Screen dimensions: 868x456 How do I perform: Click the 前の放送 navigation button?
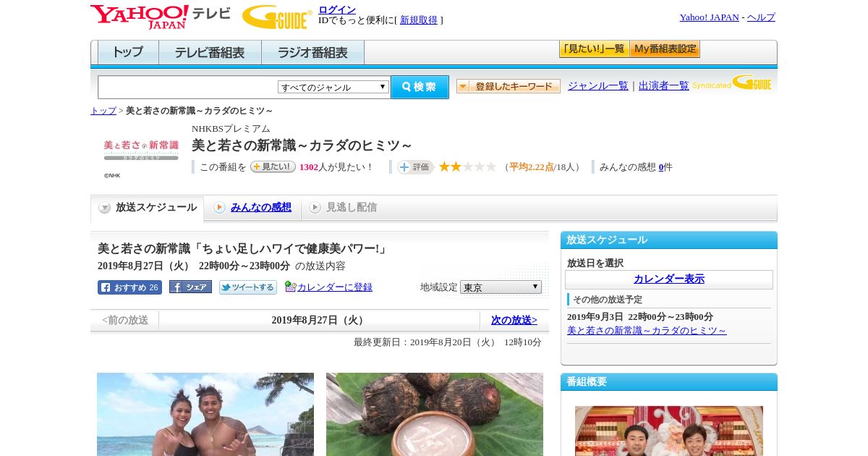[125, 320]
